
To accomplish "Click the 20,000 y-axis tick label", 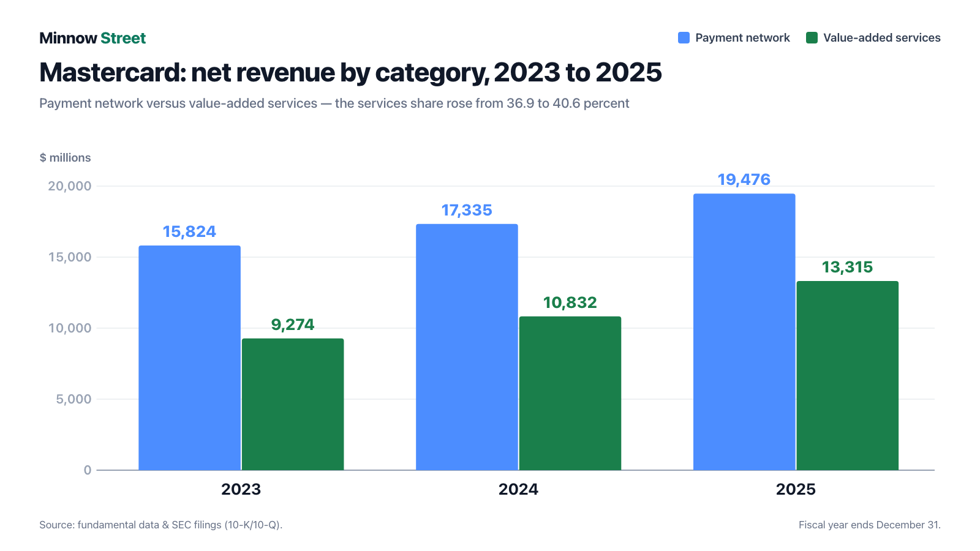I will [70, 186].
